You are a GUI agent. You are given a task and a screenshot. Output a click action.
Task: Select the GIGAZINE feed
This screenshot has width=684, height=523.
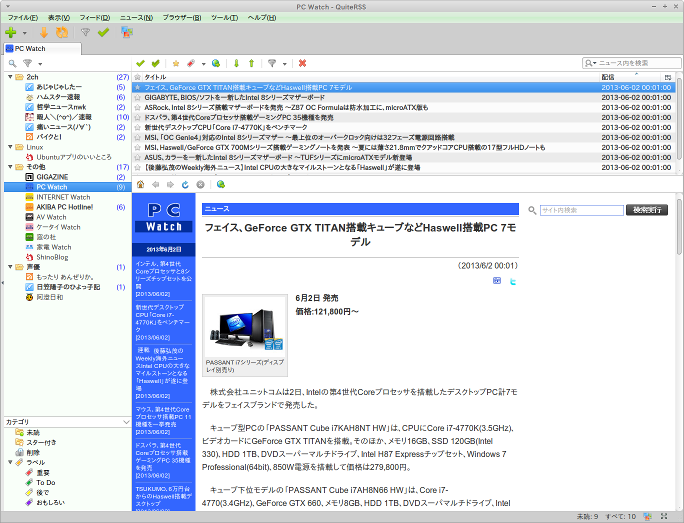tap(52, 177)
